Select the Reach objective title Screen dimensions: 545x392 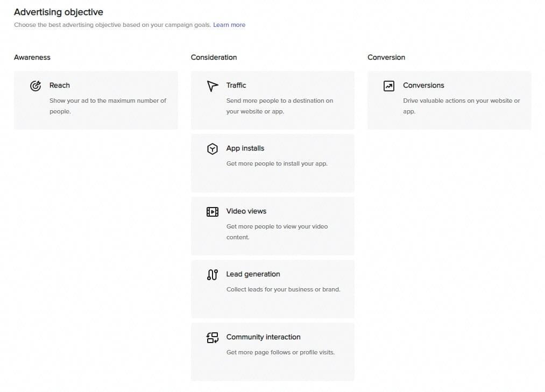pyautogui.click(x=60, y=85)
